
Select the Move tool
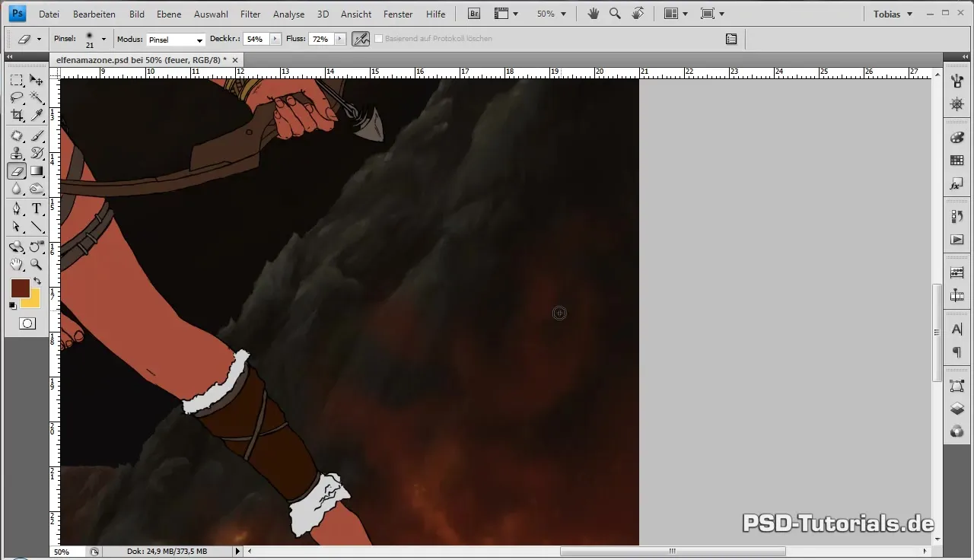point(36,80)
